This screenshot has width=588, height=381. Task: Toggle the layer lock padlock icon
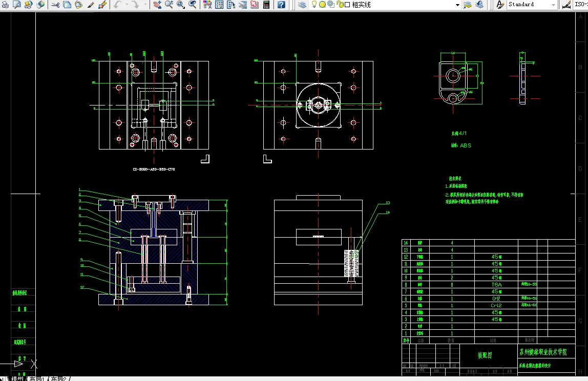pyautogui.click(x=340, y=5)
